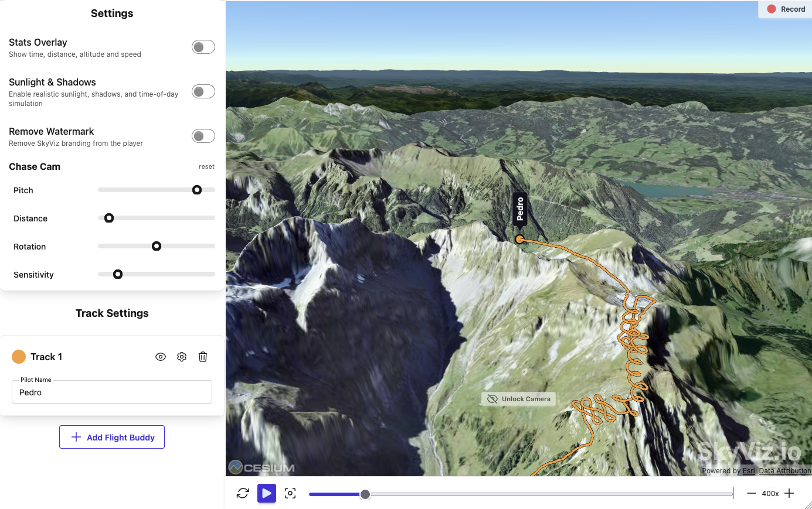
Task: Open Track 1 settings via gear icon
Action: (x=181, y=357)
